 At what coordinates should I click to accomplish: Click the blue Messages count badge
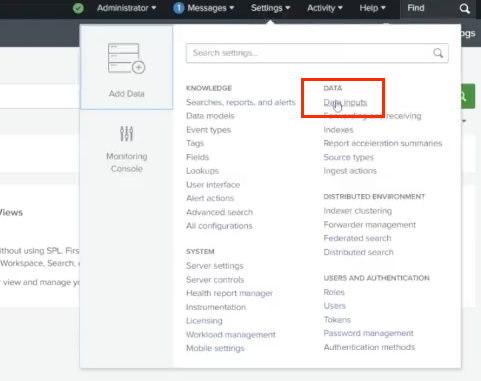tap(179, 8)
